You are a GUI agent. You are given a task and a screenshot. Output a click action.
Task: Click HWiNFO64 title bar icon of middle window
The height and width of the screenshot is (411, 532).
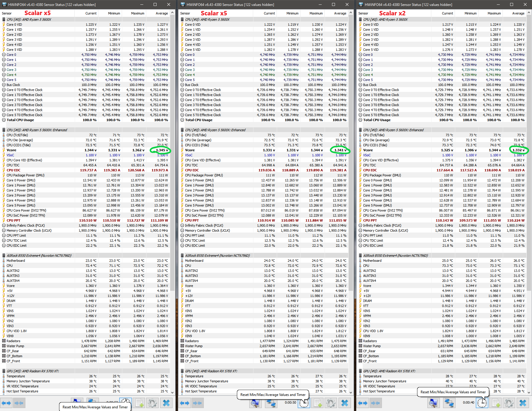[x=183, y=4]
